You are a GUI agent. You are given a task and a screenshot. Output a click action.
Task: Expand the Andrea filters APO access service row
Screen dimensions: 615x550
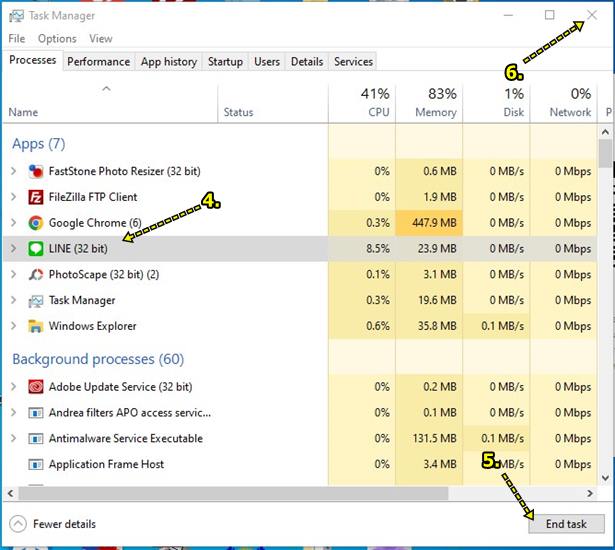14,413
